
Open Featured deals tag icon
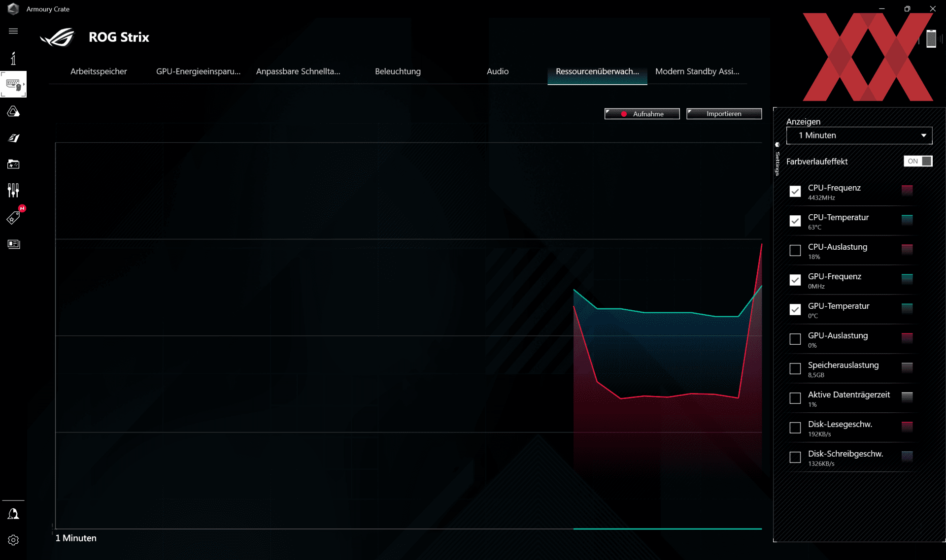[x=13, y=218]
